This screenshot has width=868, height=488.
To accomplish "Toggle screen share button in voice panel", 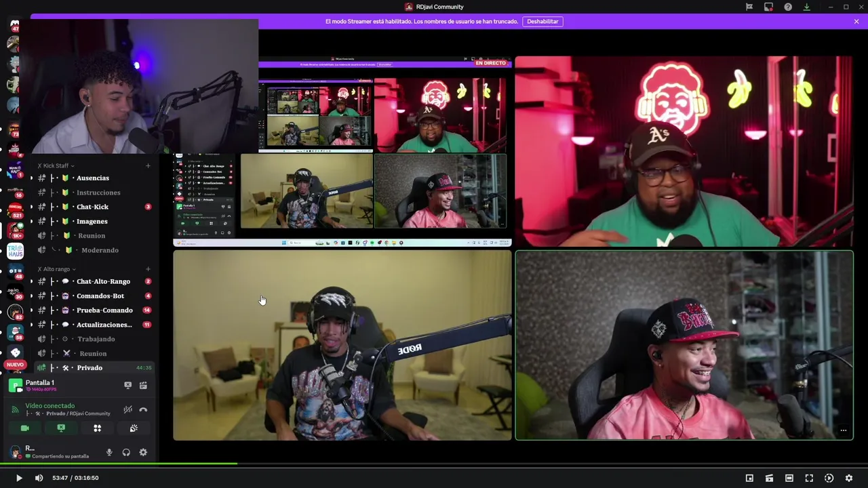I will [61, 428].
